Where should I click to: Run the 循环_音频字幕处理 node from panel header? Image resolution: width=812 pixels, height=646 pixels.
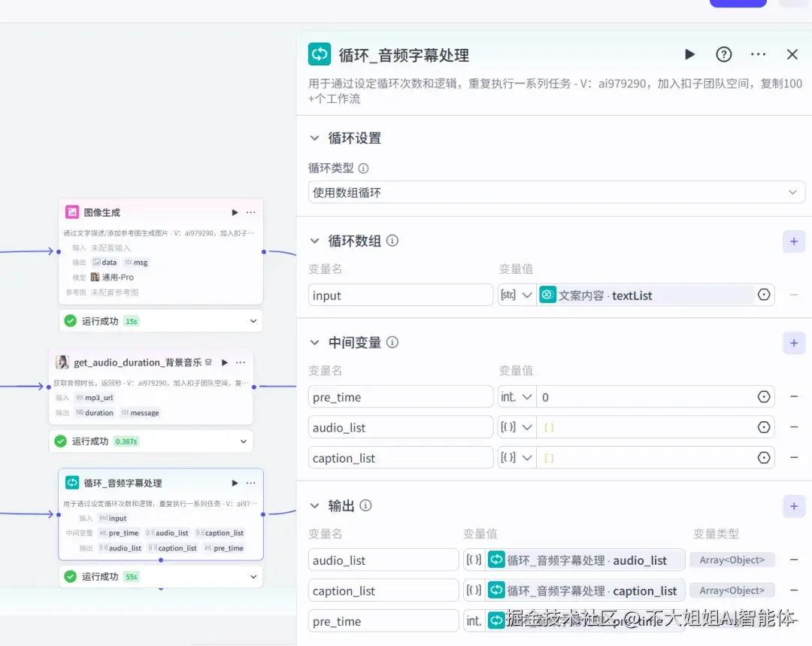[x=689, y=53]
